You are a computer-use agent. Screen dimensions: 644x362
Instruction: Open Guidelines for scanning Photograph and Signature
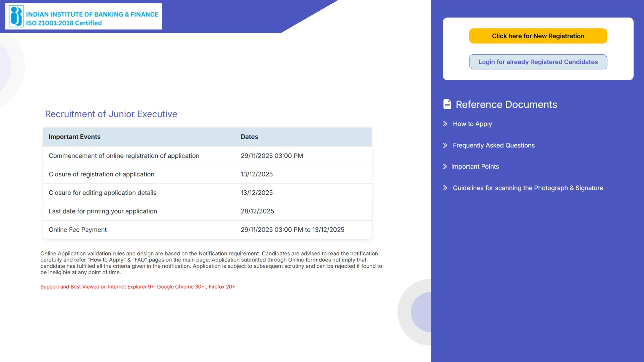coord(528,188)
